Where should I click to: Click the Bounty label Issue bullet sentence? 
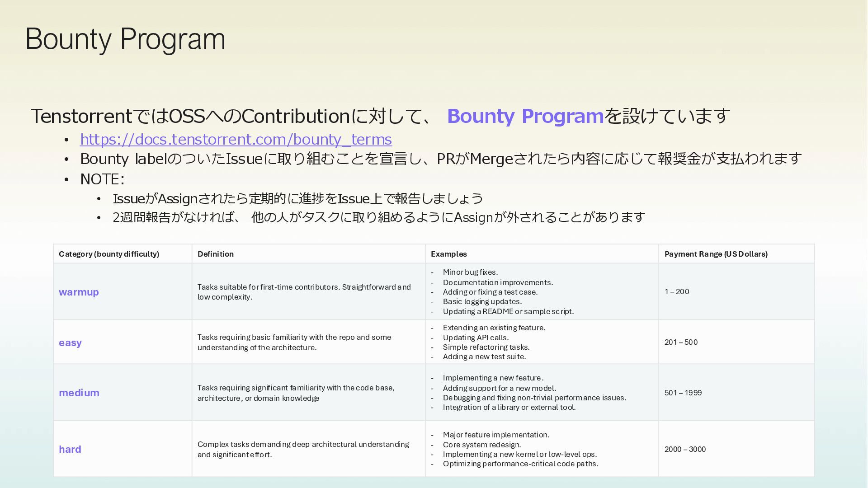(440, 159)
